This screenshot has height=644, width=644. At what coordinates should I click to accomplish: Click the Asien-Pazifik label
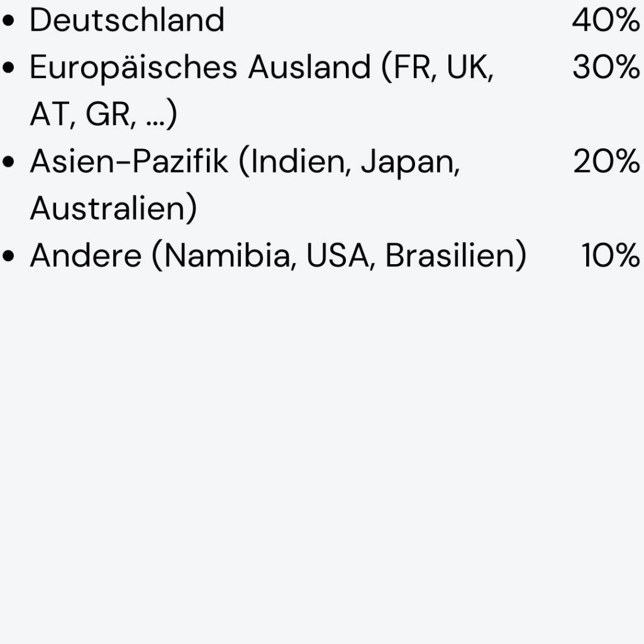(x=128, y=162)
